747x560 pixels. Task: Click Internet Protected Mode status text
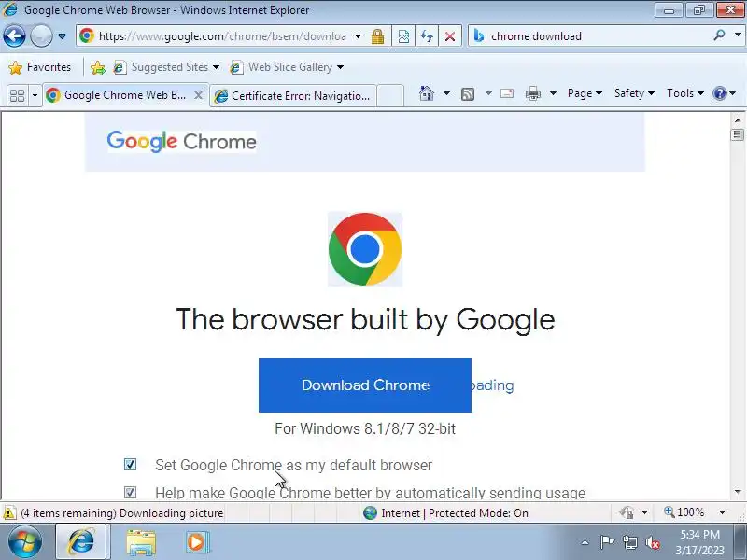pyautogui.click(x=455, y=512)
